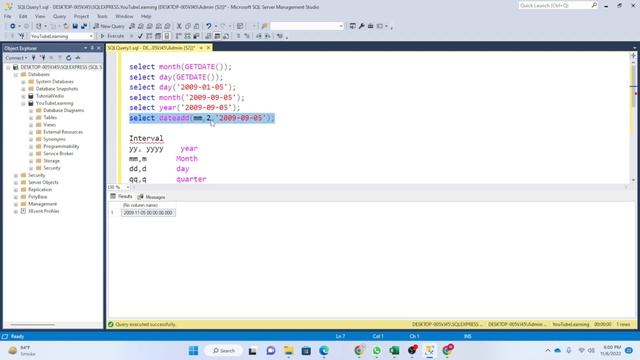Screen dimensions: 640x360
Task: Select the SQLQuery1.sql document tab
Action: click(x=151, y=48)
